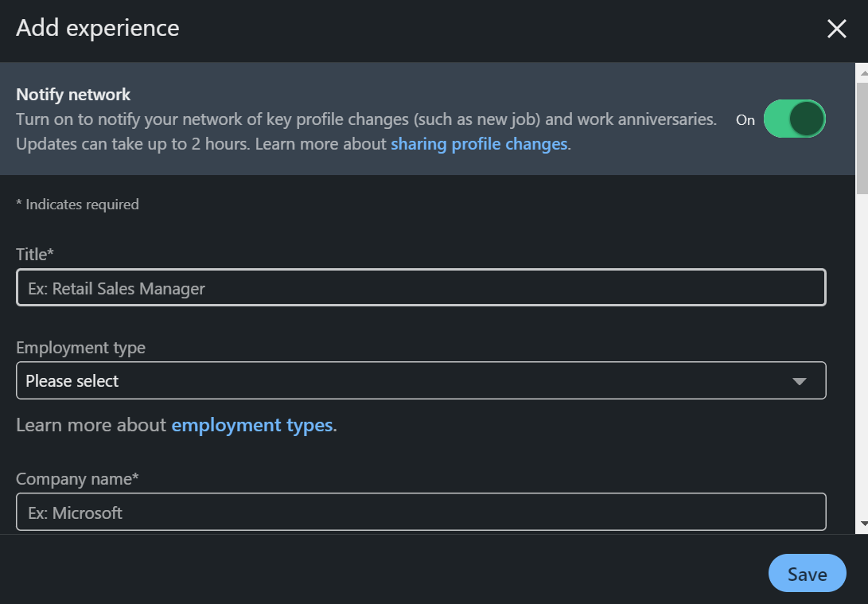This screenshot has width=868, height=604.
Task: Click the 'Notify network' heading
Action: click(x=73, y=95)
